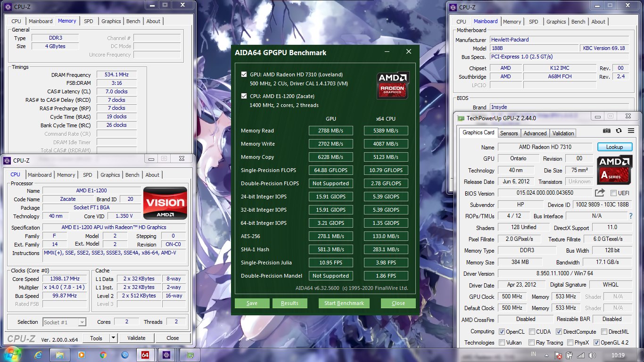Image resolution: width=644 pixels, height=362 pixels.
Task: Click the Tools button in CPU-Z
Action: click(x=96, y=338)
